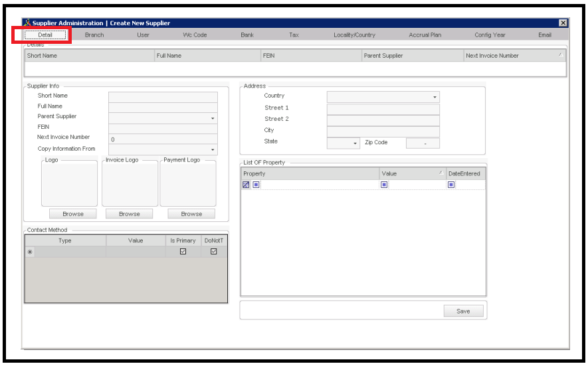
Task: Click the Short Name column header in Details
Action: [90, 55]
